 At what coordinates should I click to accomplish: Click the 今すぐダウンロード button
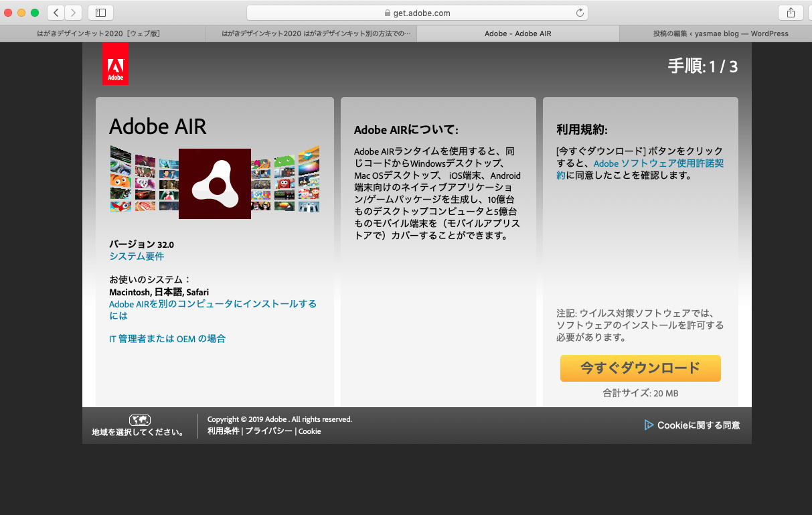pyautogui.click(x=640, y=368)
